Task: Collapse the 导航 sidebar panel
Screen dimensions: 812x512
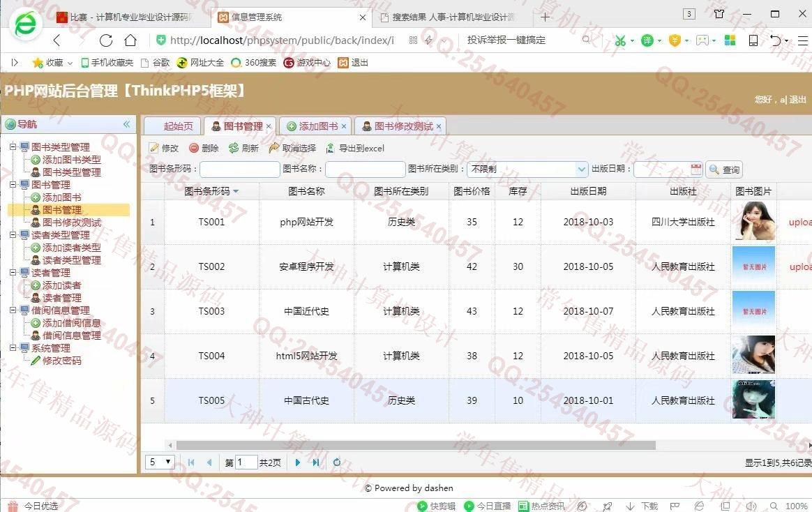Action: point(126,124)
